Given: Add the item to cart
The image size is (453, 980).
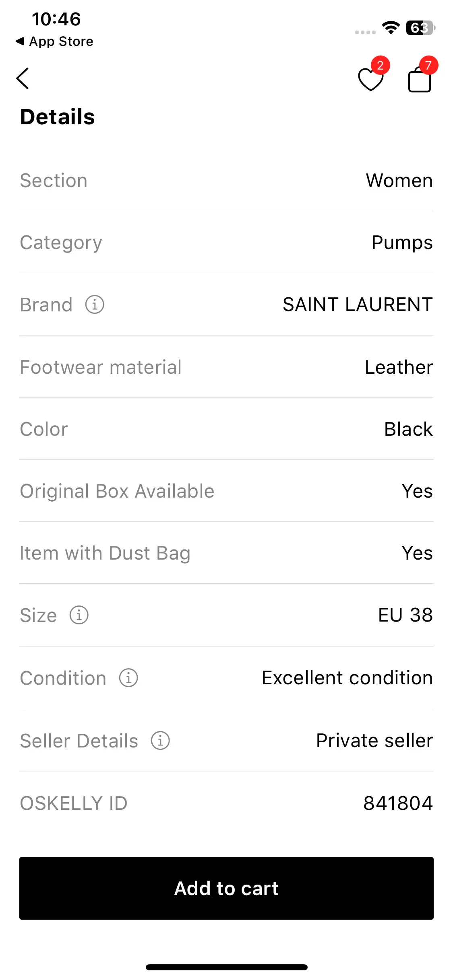Looking at the screenshot, I should 226,888.
